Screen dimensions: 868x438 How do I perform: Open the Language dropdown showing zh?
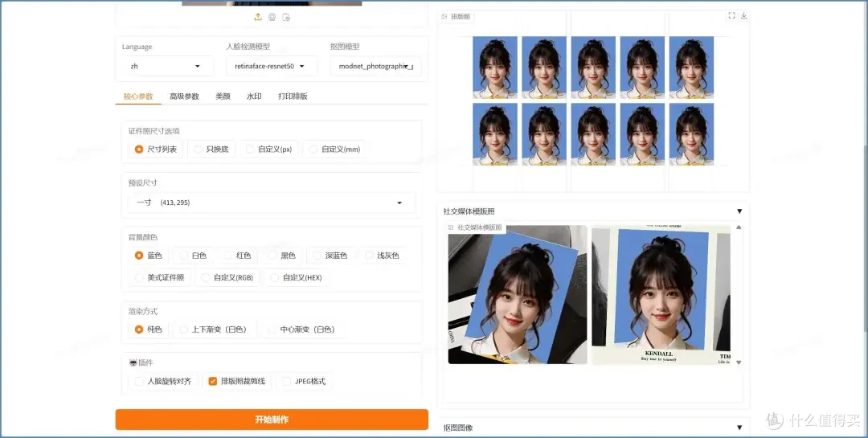pos(168,66)
